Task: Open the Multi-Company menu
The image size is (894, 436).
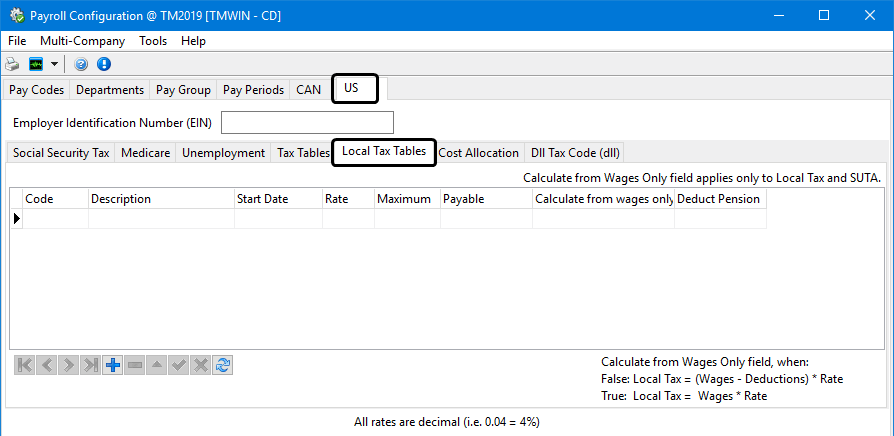Action: (82, 41)
